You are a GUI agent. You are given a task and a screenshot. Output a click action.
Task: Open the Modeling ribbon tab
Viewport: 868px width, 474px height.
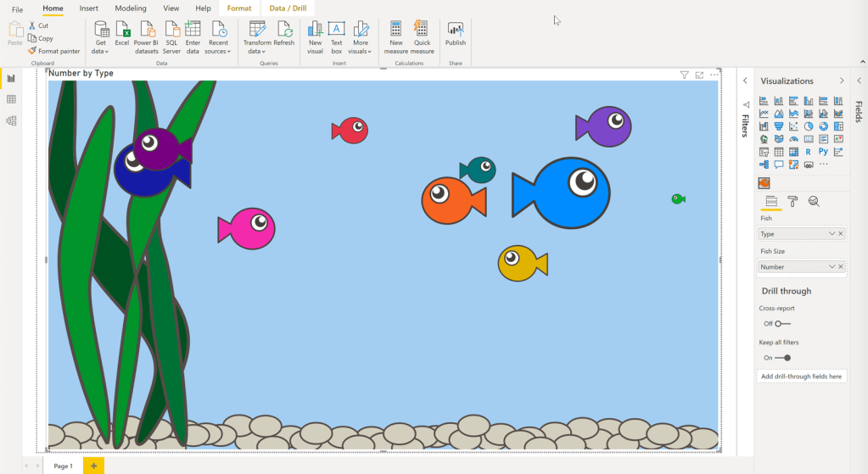pos(130,8)
